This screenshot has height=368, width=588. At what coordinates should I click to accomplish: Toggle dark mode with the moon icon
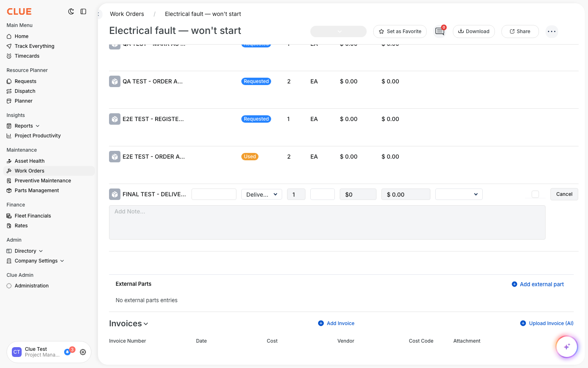tap(71, 11)
